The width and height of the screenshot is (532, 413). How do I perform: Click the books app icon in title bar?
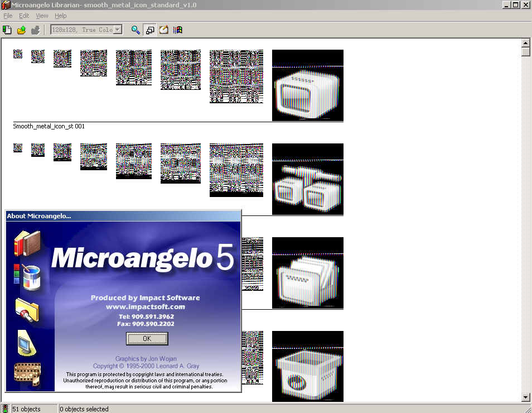coord(6,5)
